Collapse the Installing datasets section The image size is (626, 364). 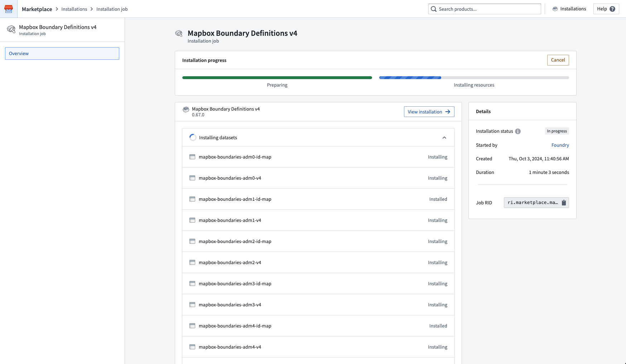click(x=444, y=137)
